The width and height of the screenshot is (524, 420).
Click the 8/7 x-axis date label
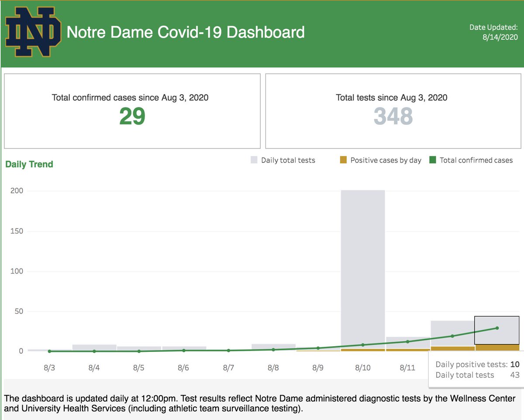pos(228,368)
